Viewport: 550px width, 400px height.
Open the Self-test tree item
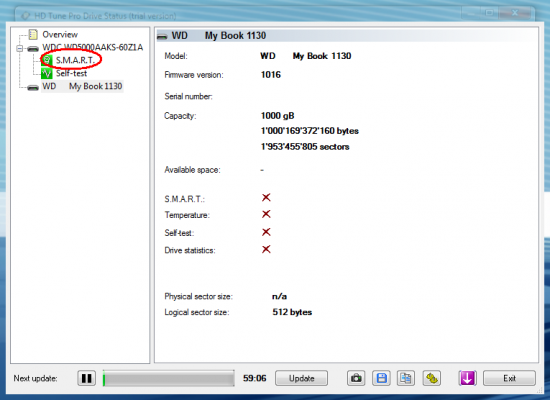click(71, 73)
